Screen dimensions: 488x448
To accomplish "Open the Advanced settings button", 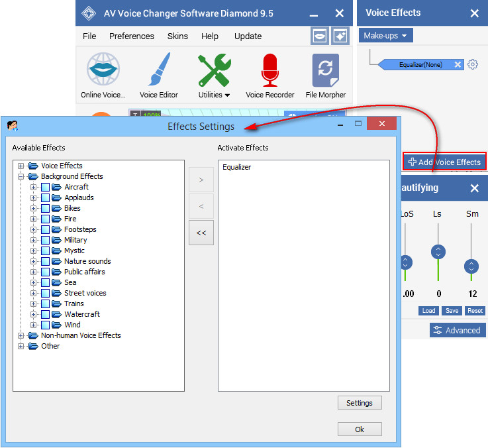I will 458,330.
